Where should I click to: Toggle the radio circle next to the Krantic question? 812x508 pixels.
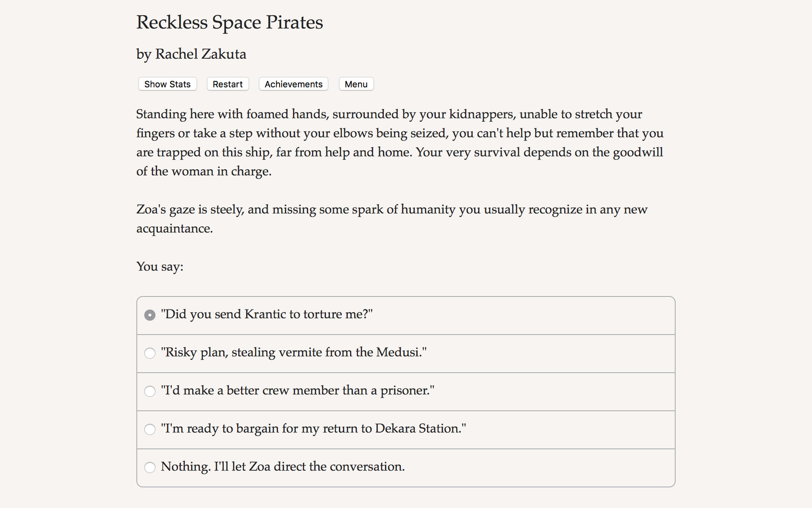coord(149,315)
